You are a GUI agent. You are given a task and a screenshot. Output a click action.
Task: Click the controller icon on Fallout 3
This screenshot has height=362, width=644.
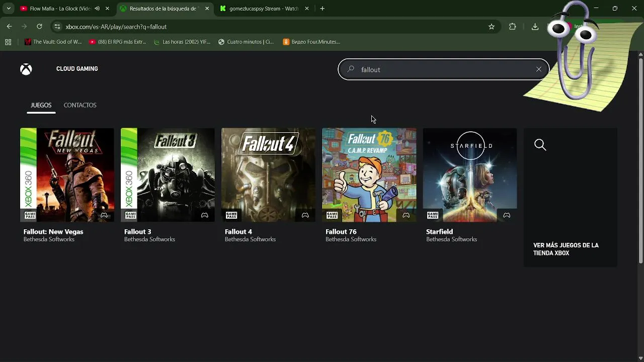click(204, 215)
